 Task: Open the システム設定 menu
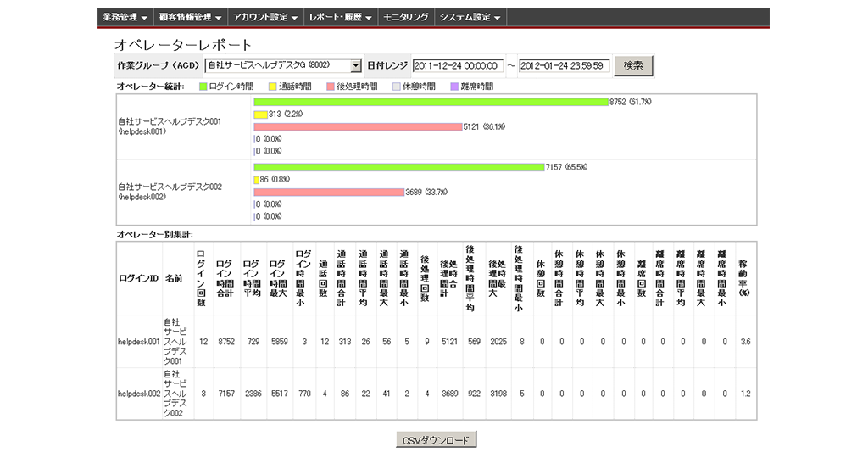470,17
